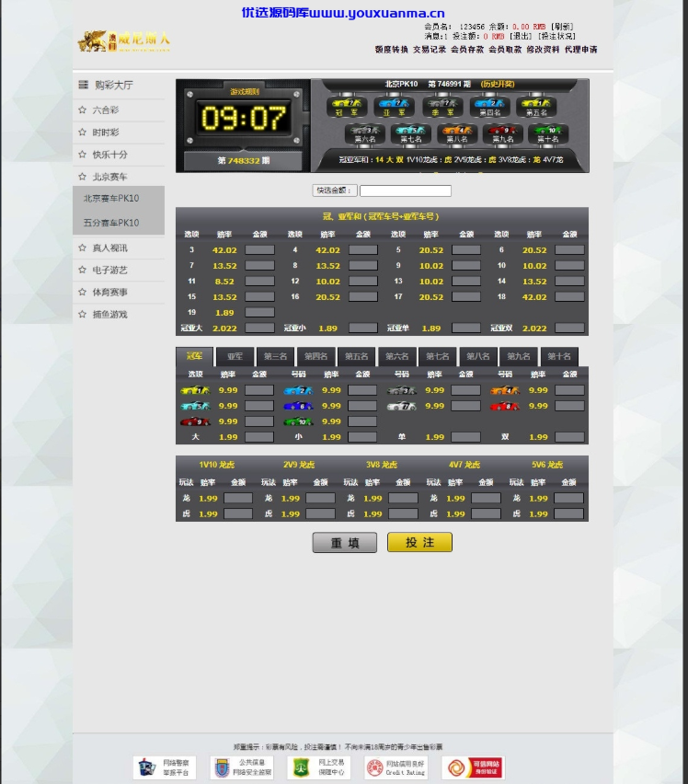The image size is (688, 784).
Task: Click amount field for 双 in champion table
Action: click(569, 437)
